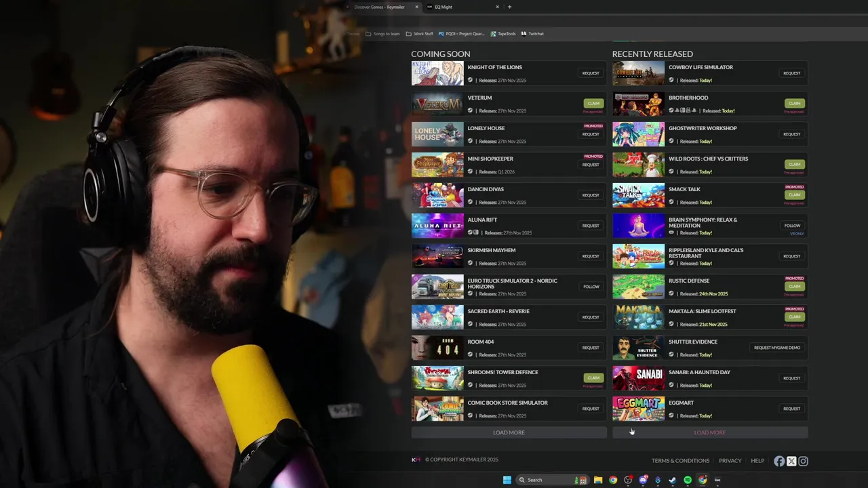
Task: Open the Maktala game thumbnail
Action: click(x=639, y=317)
